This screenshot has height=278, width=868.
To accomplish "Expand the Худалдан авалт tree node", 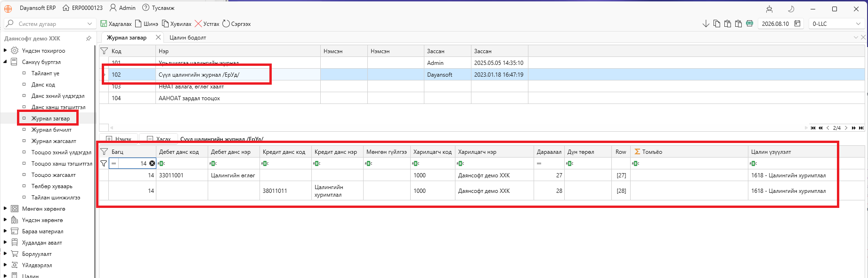I will point(5,242).
